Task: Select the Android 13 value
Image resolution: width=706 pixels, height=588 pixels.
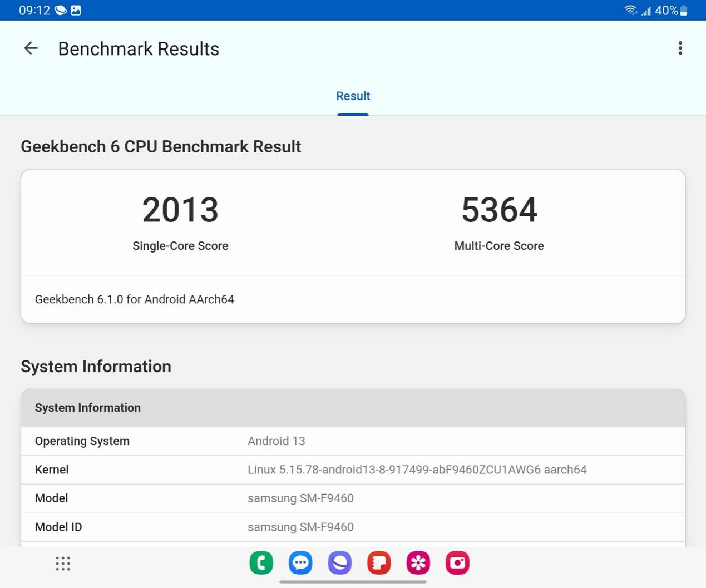Action: click(277, 441)
